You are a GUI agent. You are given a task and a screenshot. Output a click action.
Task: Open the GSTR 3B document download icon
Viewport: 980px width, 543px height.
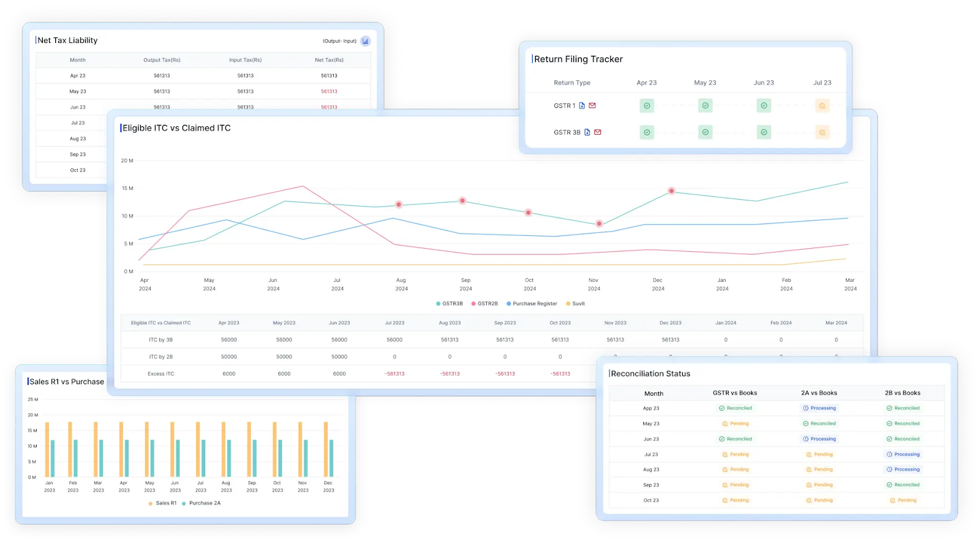coord(587,132)
